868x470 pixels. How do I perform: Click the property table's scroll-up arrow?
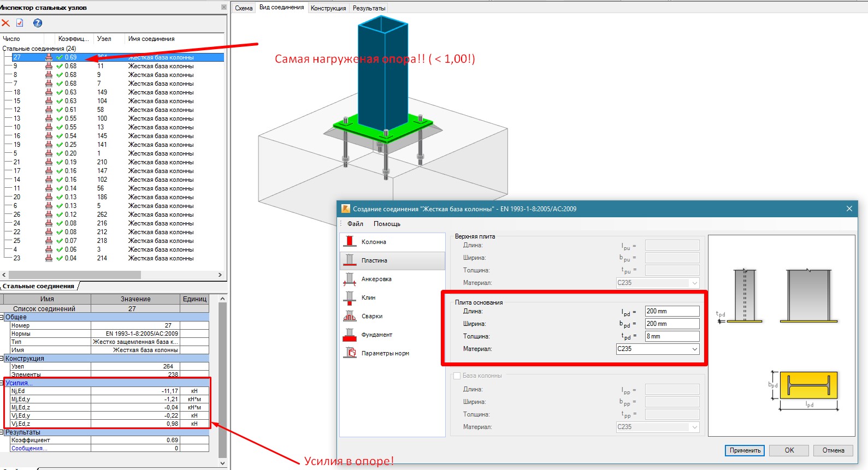click(222, 299)
